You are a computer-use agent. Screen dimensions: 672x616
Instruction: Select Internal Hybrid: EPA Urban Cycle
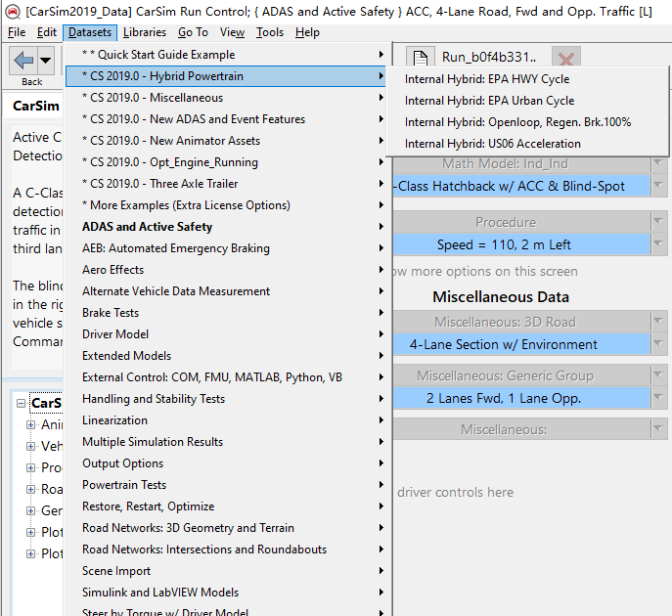pos(527,101)
